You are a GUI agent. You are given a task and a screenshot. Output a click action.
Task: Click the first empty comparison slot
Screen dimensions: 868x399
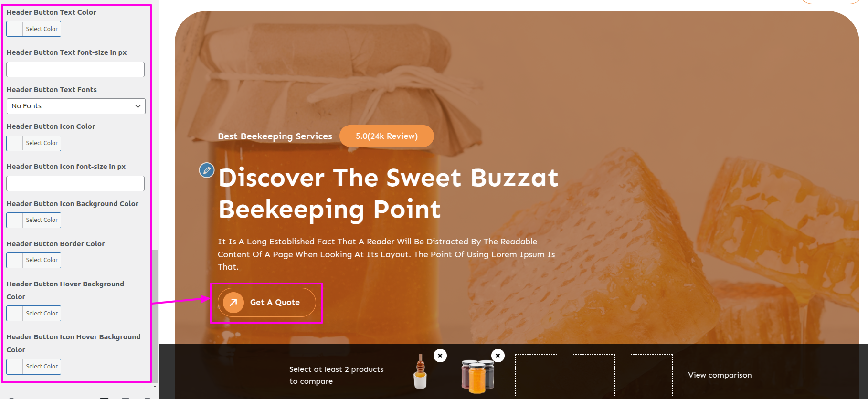pyautogui.click(x=536, y=375)
